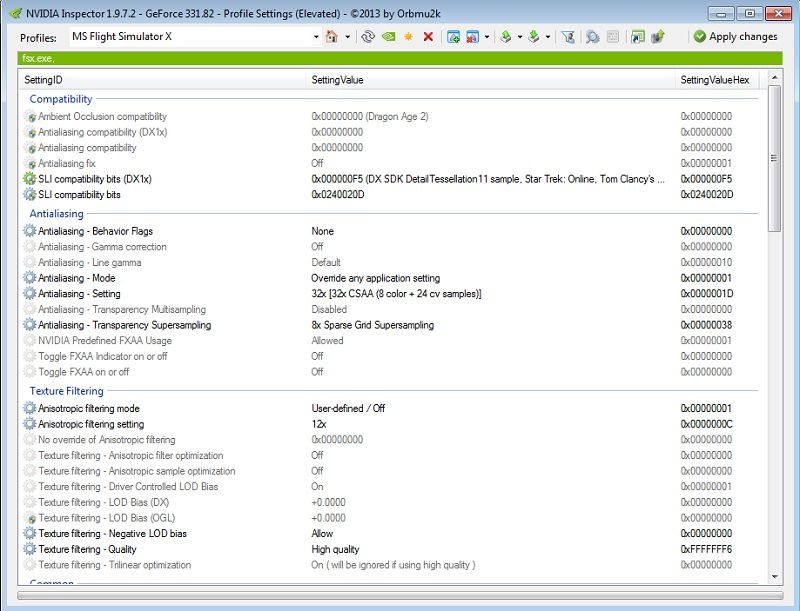Click the Compatibility group heading
The width and height of the screenshot is (800, 611).
click(x=61, y=99)
